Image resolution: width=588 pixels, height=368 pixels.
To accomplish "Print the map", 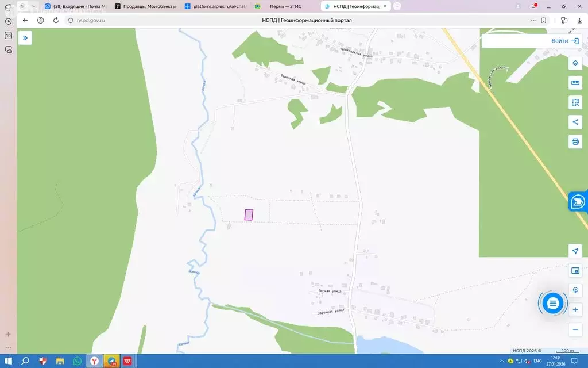I will pos(575,141).
